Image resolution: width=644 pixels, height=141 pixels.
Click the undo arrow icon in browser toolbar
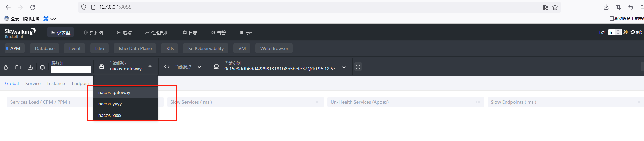coord(631,7)
